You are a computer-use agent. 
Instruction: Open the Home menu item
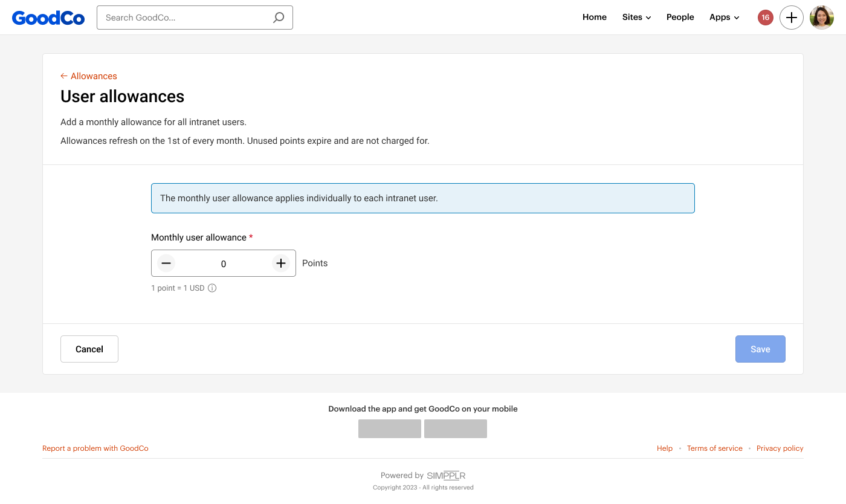[594, 18]
